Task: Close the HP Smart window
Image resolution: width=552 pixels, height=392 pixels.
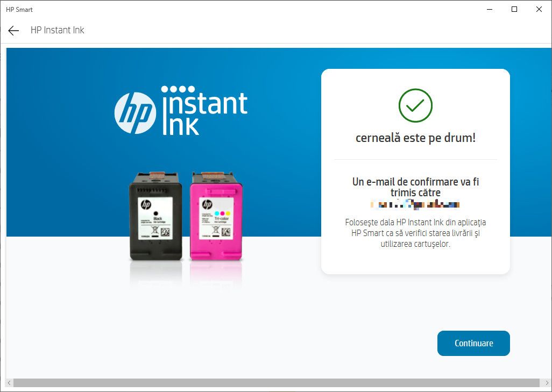Action: coord(539,10)
